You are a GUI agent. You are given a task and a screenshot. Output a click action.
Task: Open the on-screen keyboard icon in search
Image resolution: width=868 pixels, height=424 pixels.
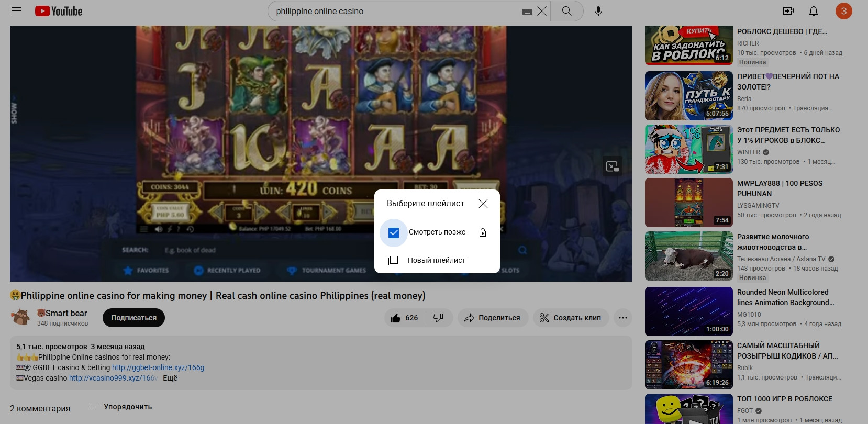pyautogui.click(x=527, y=12)
